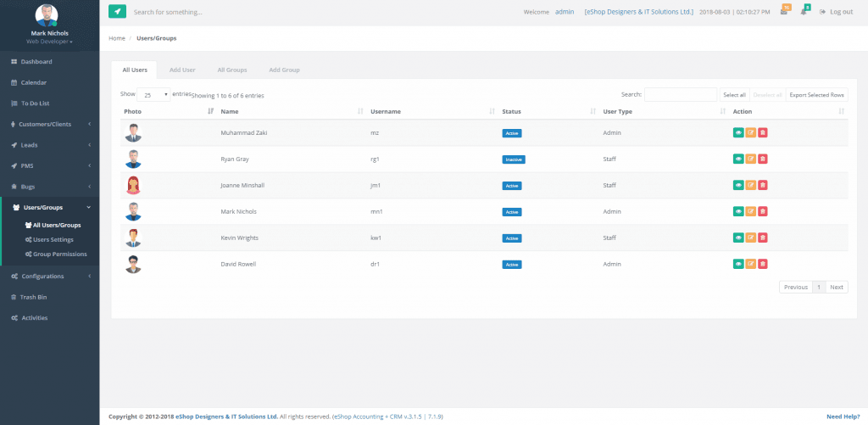Open the Show entries count dropdown

click(155, 95)
